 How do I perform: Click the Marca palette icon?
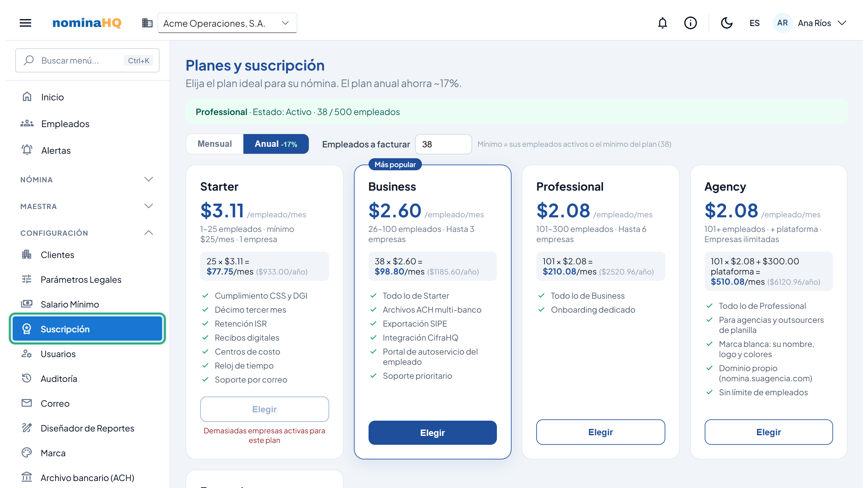pyautogui.click(x=27, y=453)
